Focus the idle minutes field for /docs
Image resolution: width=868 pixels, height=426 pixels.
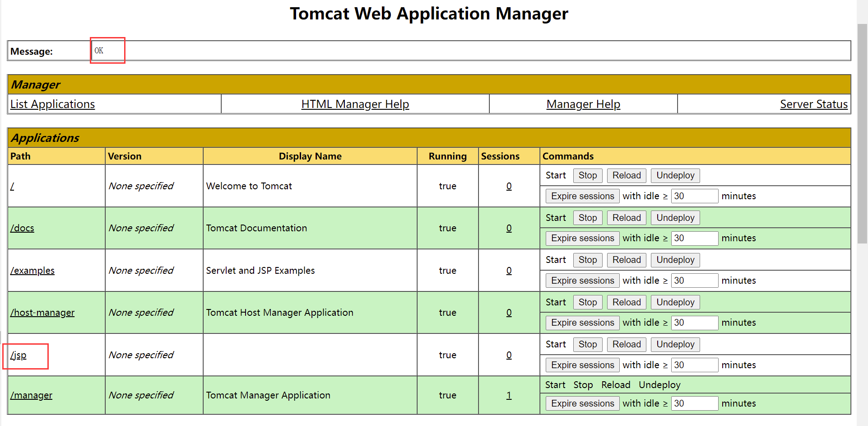[694, 239]
